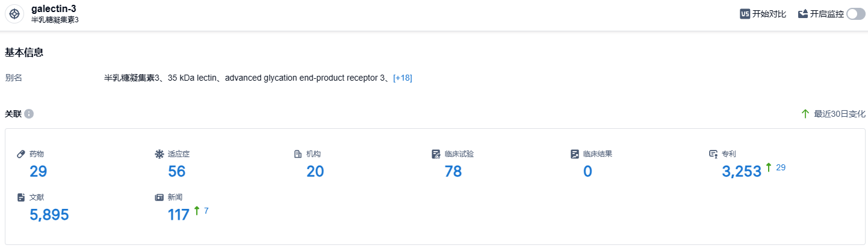868x248 pixels.
Task: Open the 29 drugs count
Action: pos(39,172)
